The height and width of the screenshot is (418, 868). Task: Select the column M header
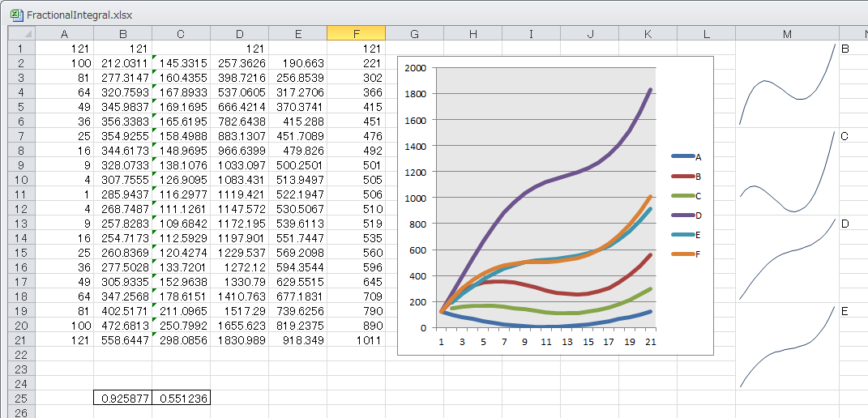coord(787,33)
